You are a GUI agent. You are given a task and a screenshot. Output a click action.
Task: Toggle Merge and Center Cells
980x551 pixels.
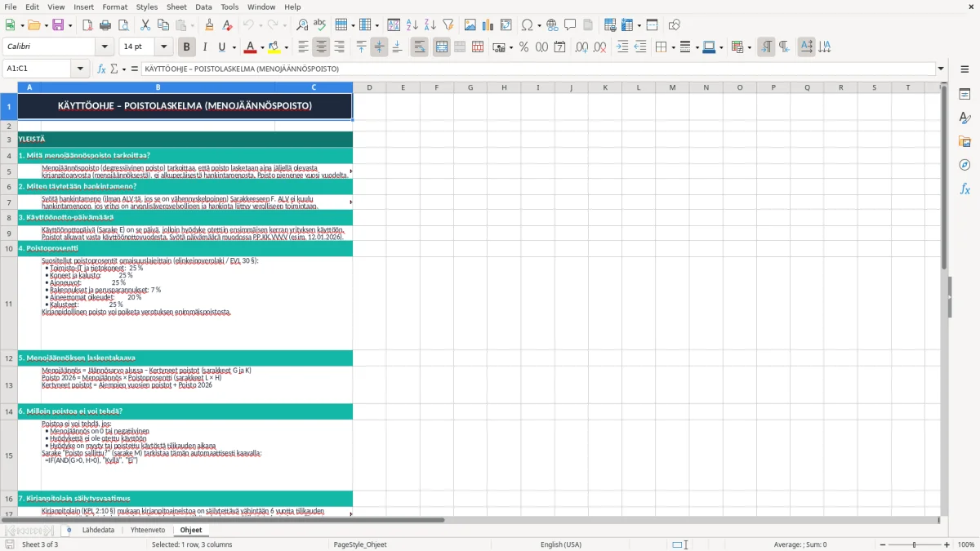442,47
